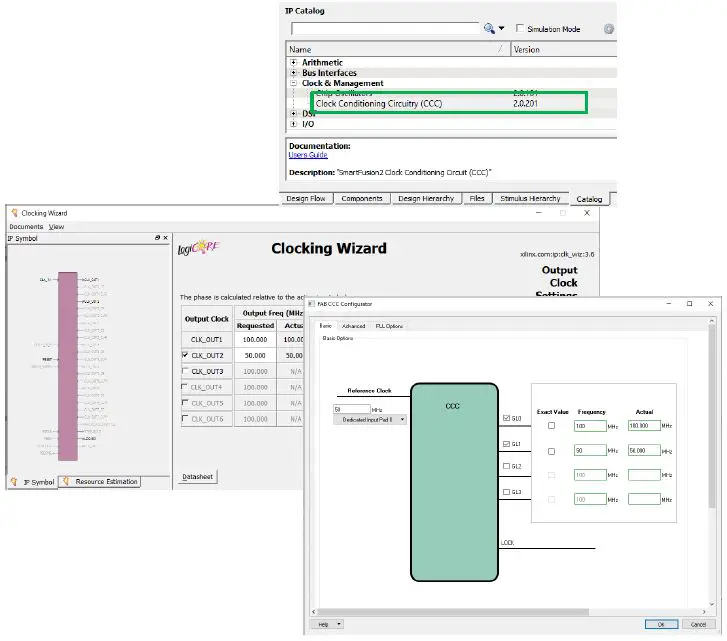Click the GL1 frequency field showing 50
The width and height of the screenshot is (727, 641).
[590, 450]
